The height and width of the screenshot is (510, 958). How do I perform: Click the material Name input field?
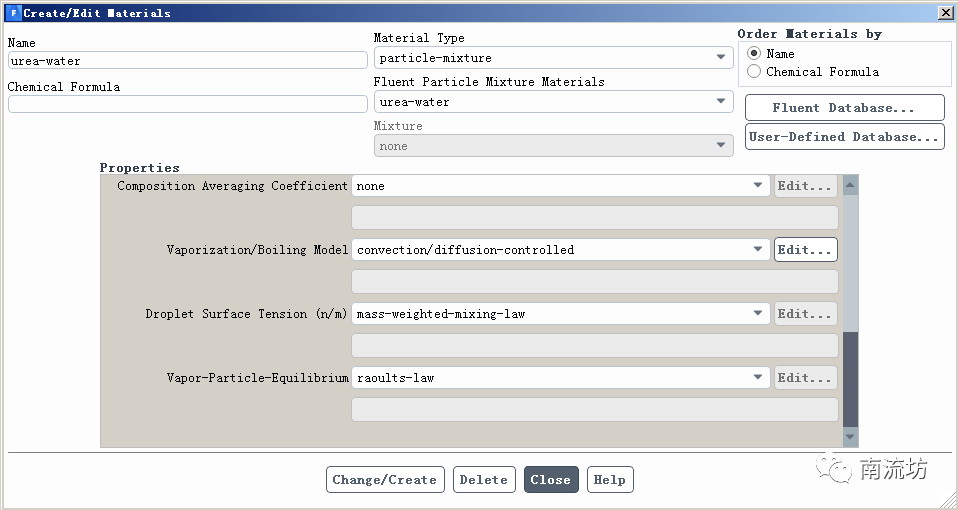(x=187, y=61)
